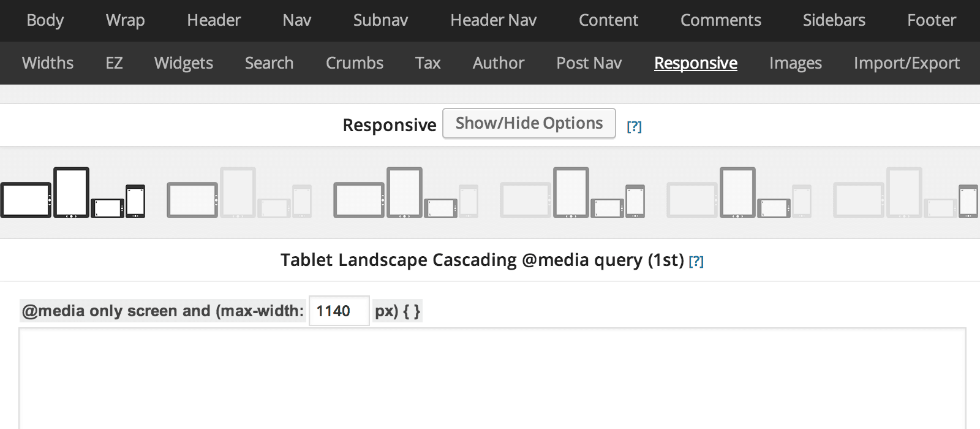Select device group highlighting tablet portrait and phone landscape

tap(739, 192)
